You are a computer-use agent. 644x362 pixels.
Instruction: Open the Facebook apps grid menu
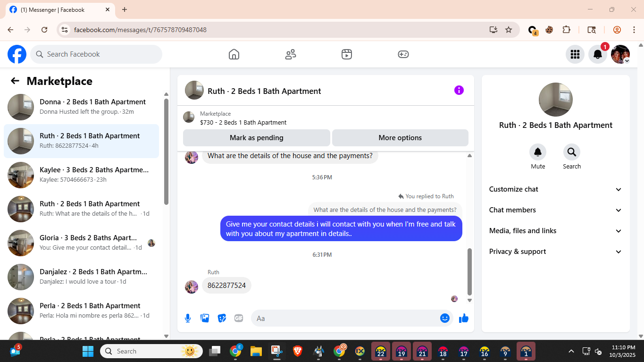[575, 54]
